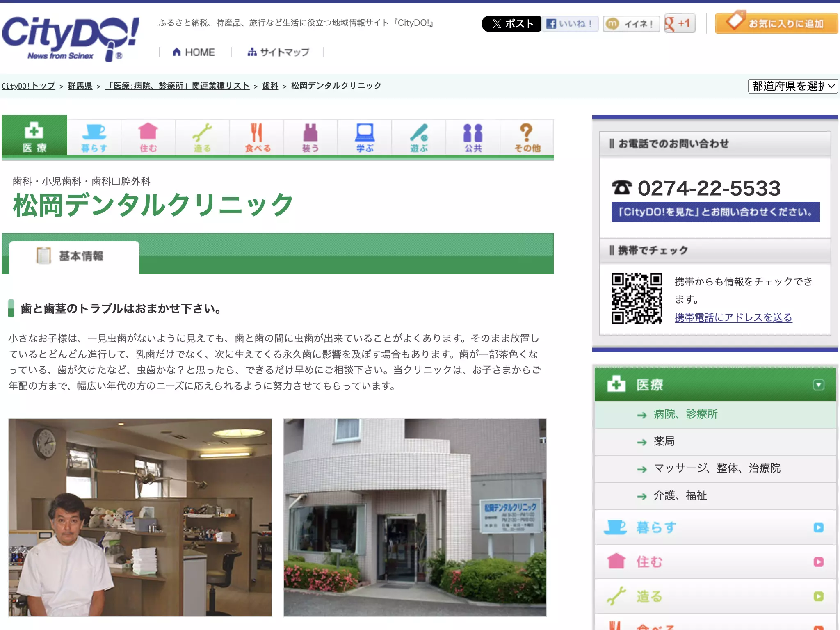Open the 暮らす cup icon category
840x630 pixels.
click(x=94, y=138)
